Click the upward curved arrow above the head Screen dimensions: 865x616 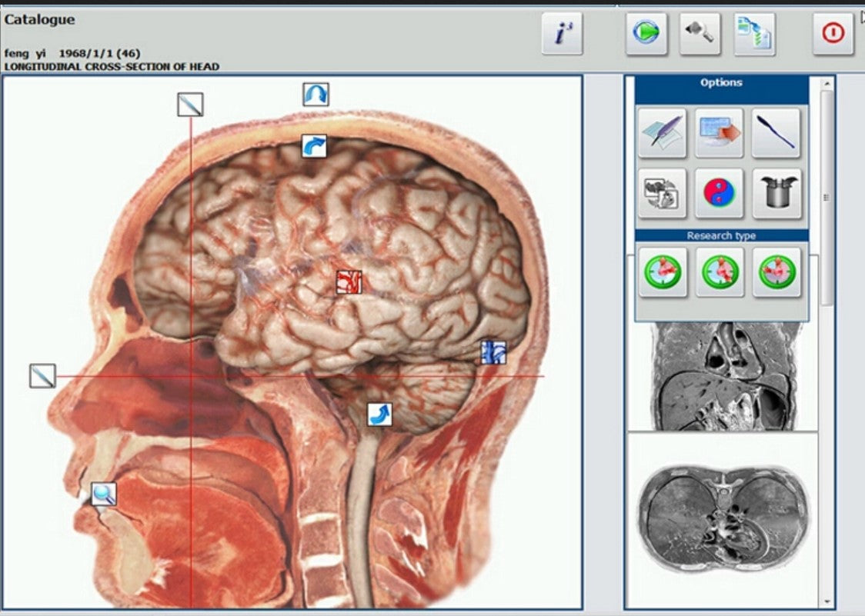[316, 94]
